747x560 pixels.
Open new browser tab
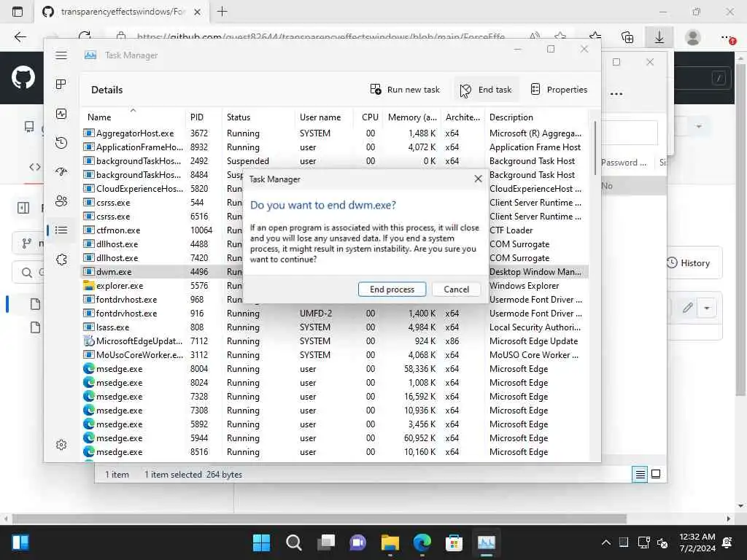(x=222, y=12)
